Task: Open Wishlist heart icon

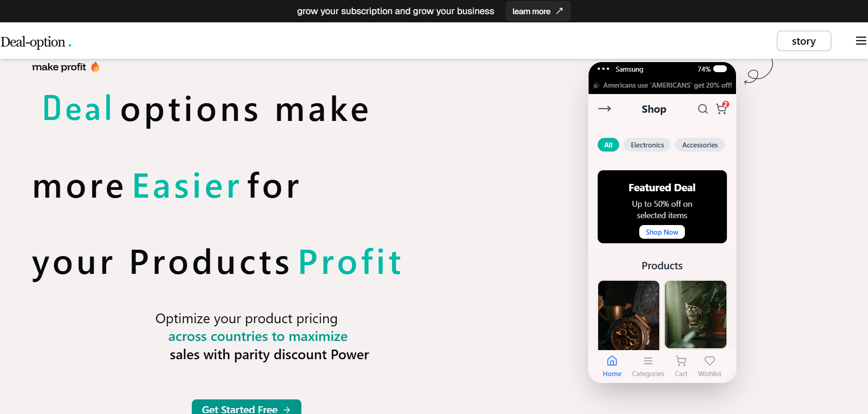Action: [x=710, y=366]
